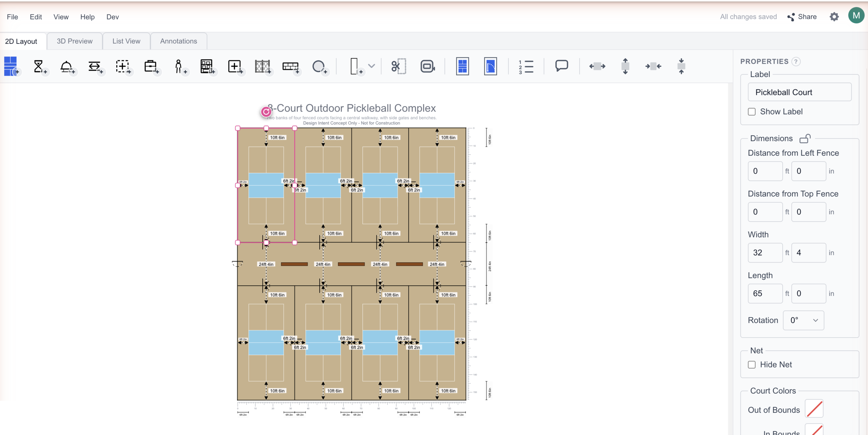Open Properties help question mark
Screen dimensions: 868x435
coord(796,61)
